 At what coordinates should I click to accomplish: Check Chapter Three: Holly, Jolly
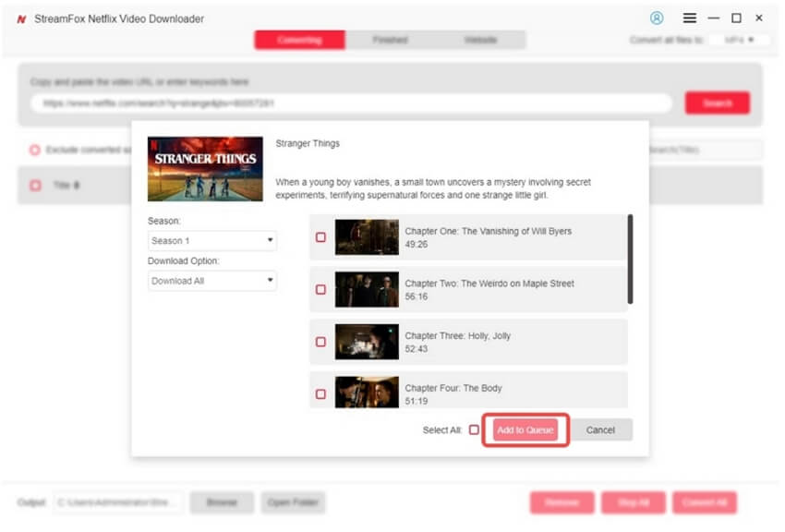[x=320, y=342]
